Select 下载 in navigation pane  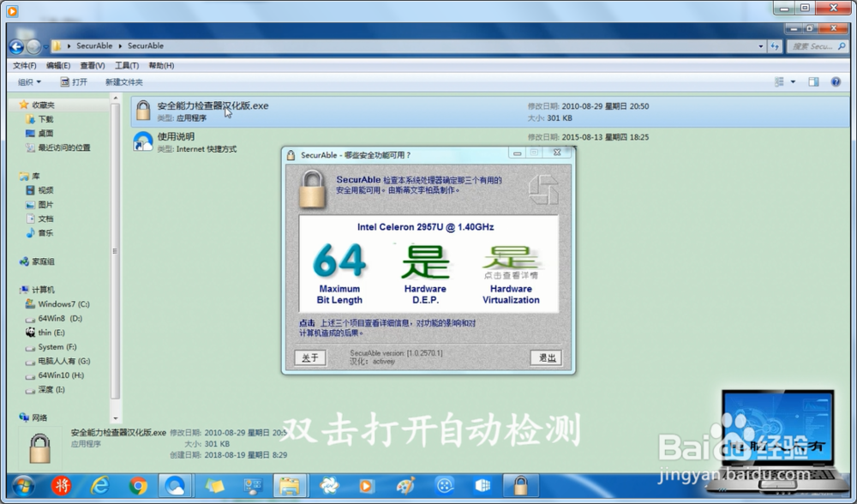40,119
